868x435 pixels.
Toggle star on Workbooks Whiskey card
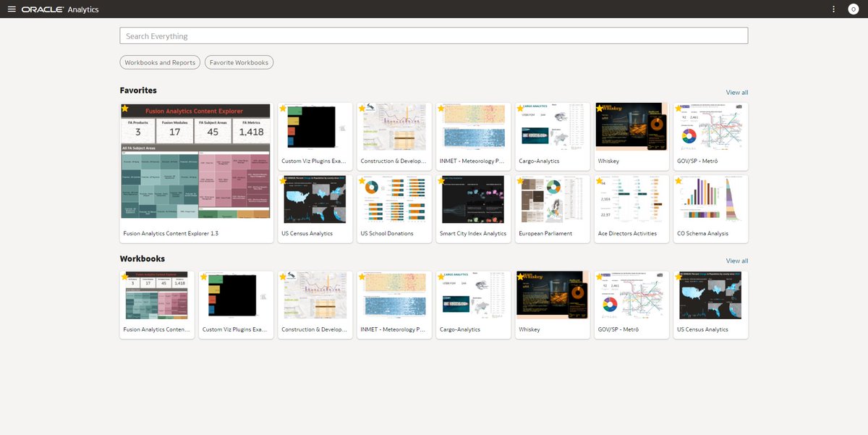[520, 276]
